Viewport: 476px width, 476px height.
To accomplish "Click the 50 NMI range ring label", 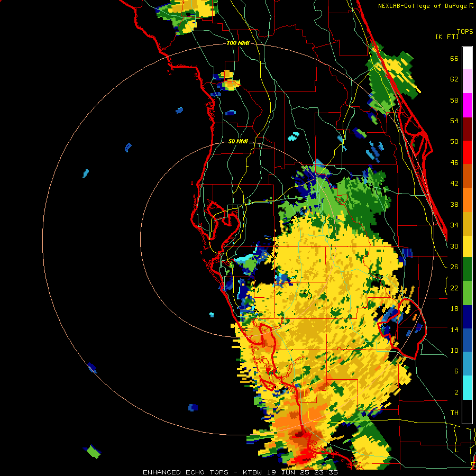I will (238, 141).
